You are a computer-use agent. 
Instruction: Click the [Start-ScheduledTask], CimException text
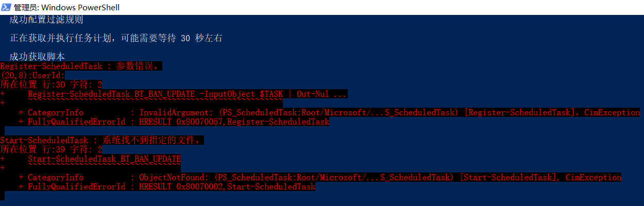point(540,177)
